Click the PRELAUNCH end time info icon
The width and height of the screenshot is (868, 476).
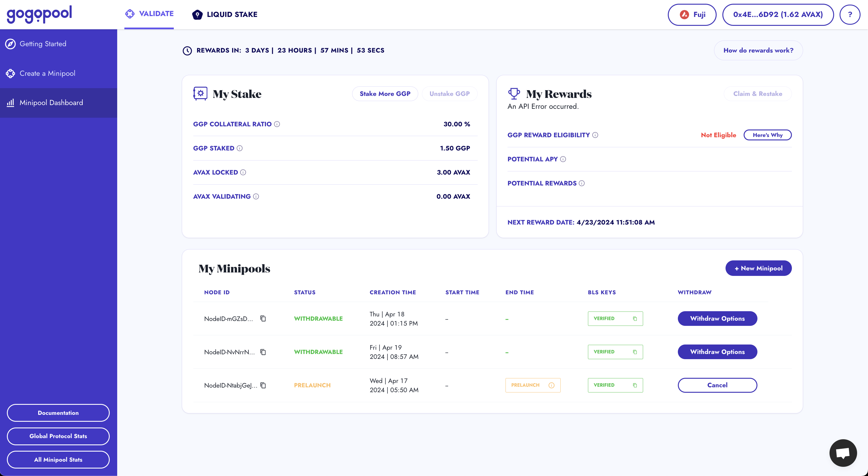point(551,385)
